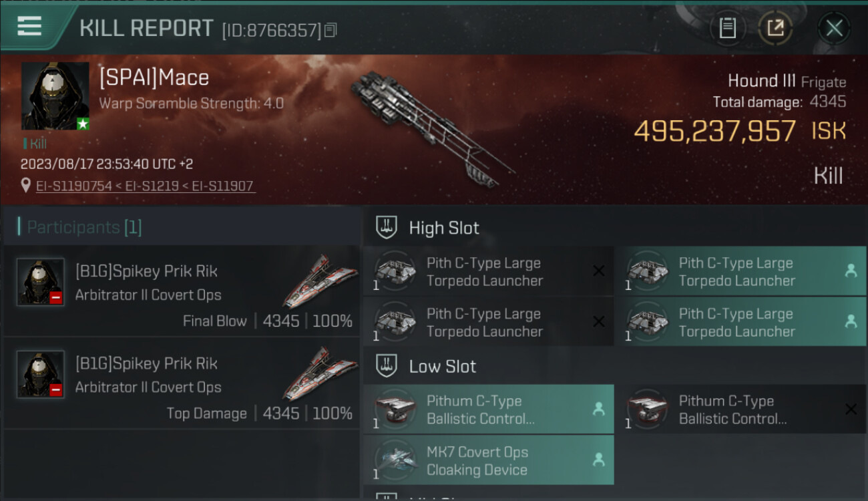
Task: Copy the kill report ID
Action: (331, 30)
